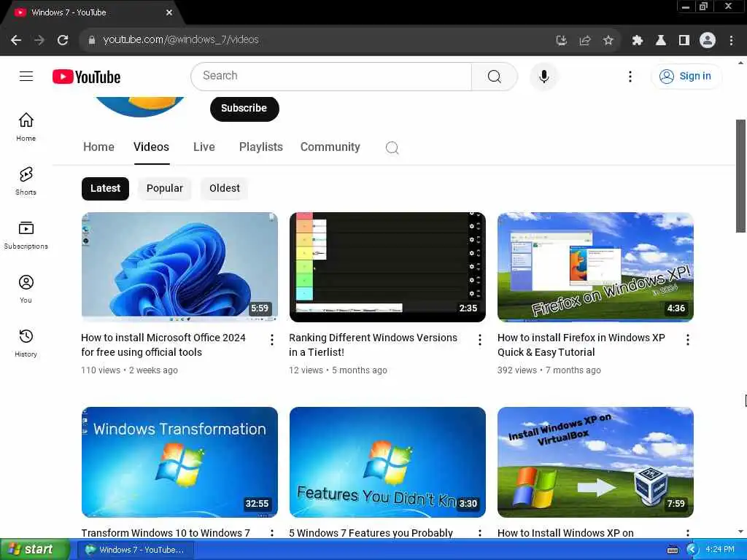Open options for 5 Windows 7 Features video

tap(480, 533)
